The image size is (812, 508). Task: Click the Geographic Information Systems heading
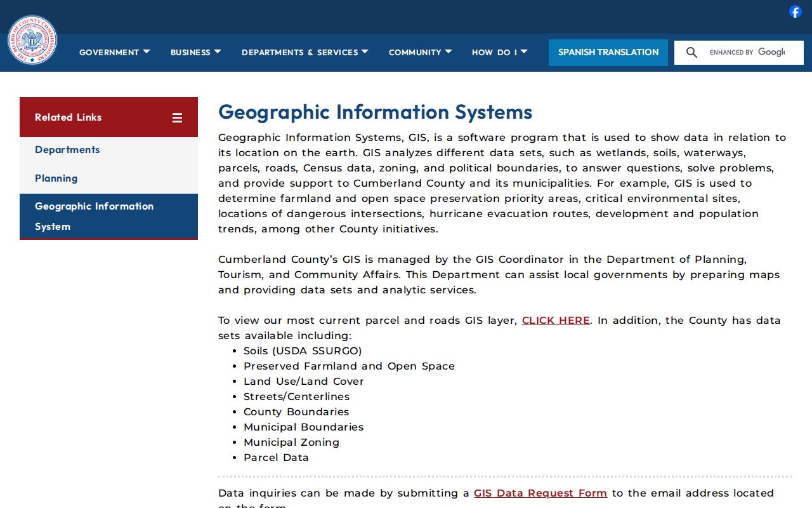[375, 112]
